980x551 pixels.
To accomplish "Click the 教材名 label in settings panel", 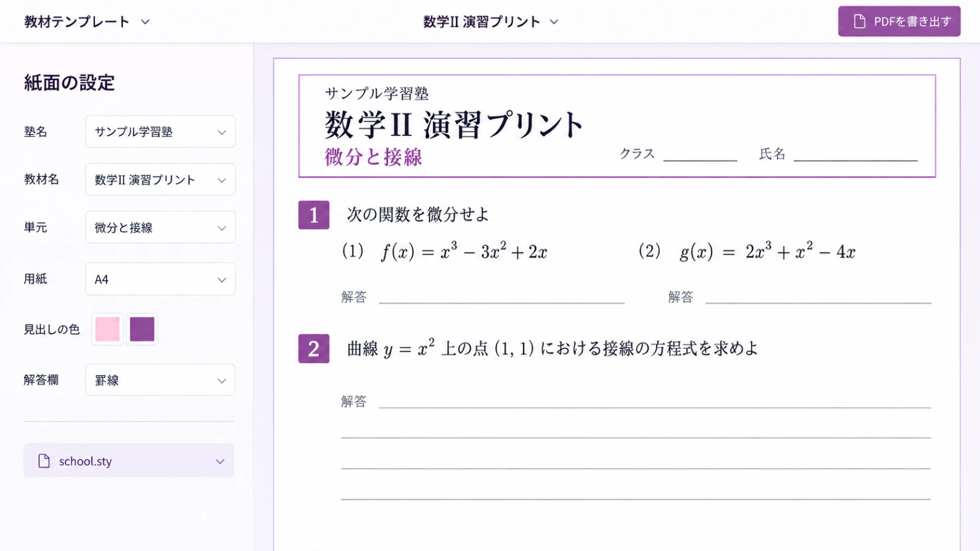I will pos(41,179).
